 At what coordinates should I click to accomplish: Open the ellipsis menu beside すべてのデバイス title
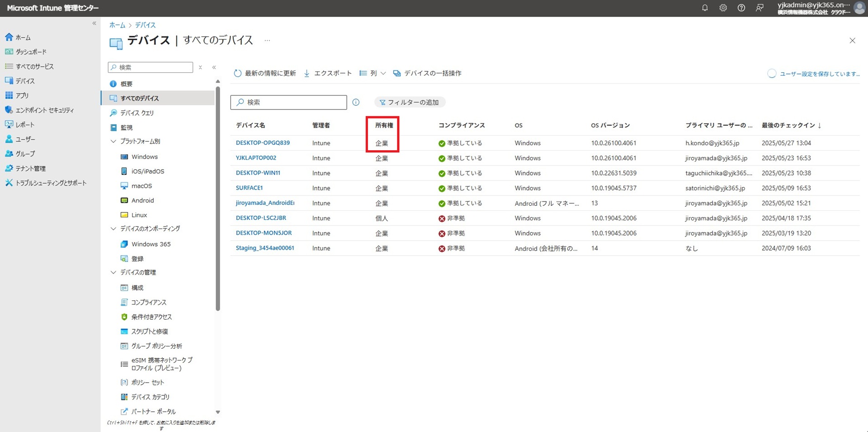point(267,40)
